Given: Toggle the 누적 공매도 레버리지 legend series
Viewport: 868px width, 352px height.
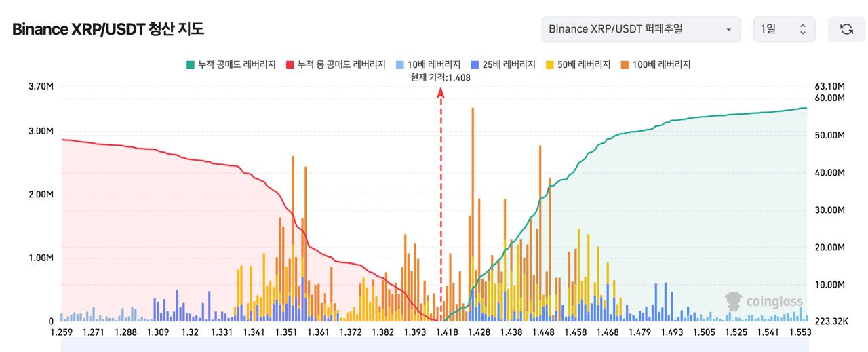Looking at the screenshot, I should (x=231, y=64).
